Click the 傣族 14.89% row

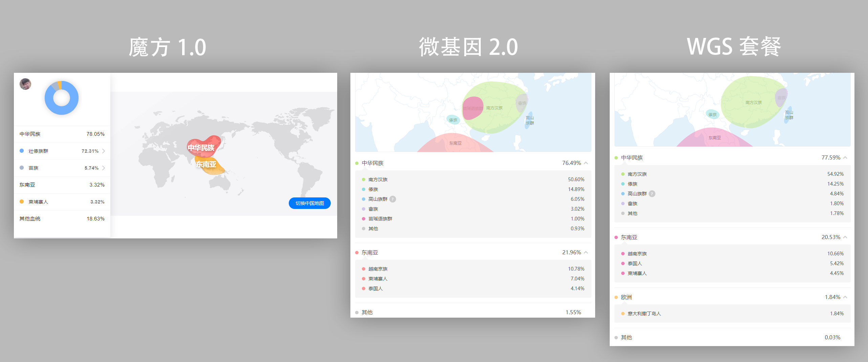click(x=473, y=189)
